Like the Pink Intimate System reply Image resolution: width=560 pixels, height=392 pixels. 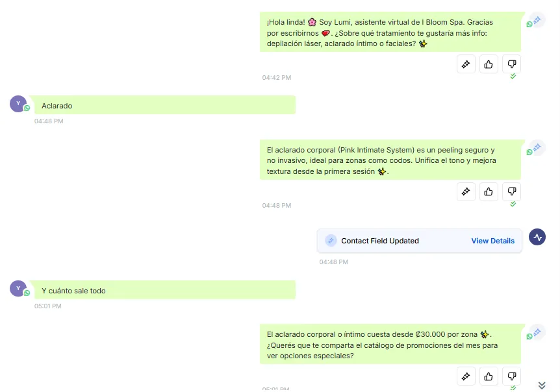(x=489, y=192)
